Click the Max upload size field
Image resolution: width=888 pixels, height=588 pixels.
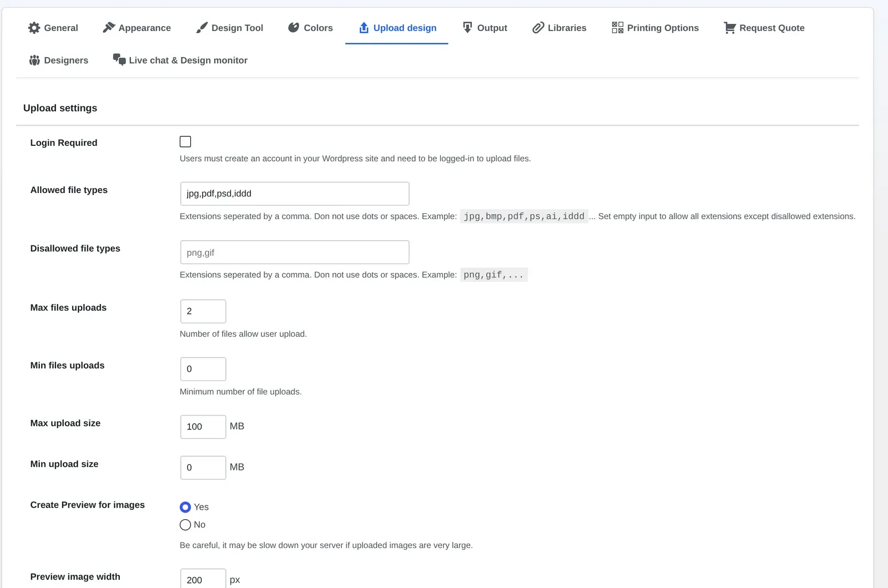pyautogui.click(x=203, y=427)
